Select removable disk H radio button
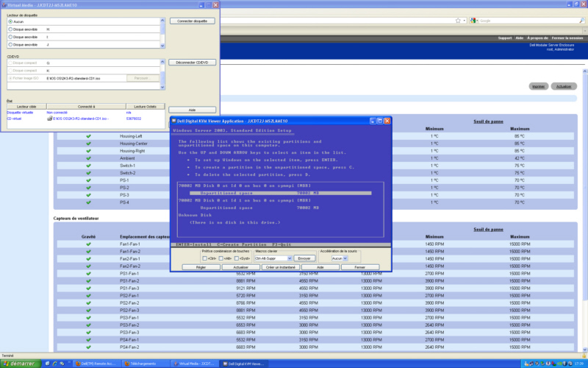The width and height of the screenshot is (588, 368). 10,29
